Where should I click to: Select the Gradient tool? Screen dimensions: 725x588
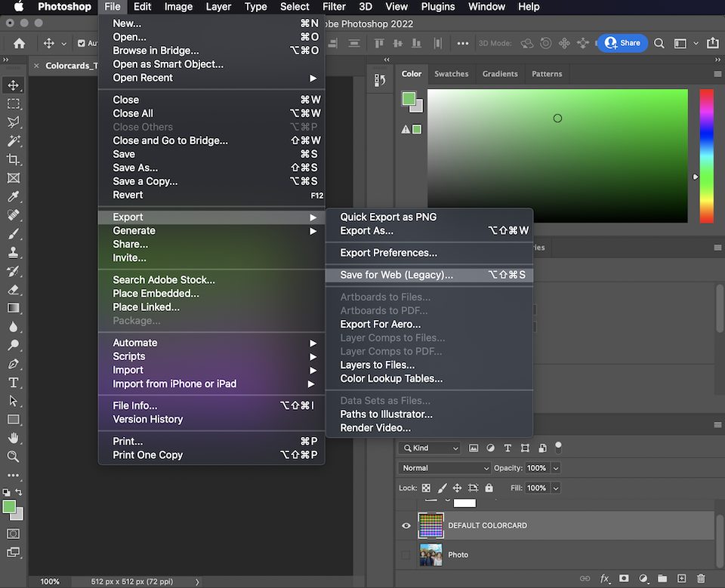(13, 308)
